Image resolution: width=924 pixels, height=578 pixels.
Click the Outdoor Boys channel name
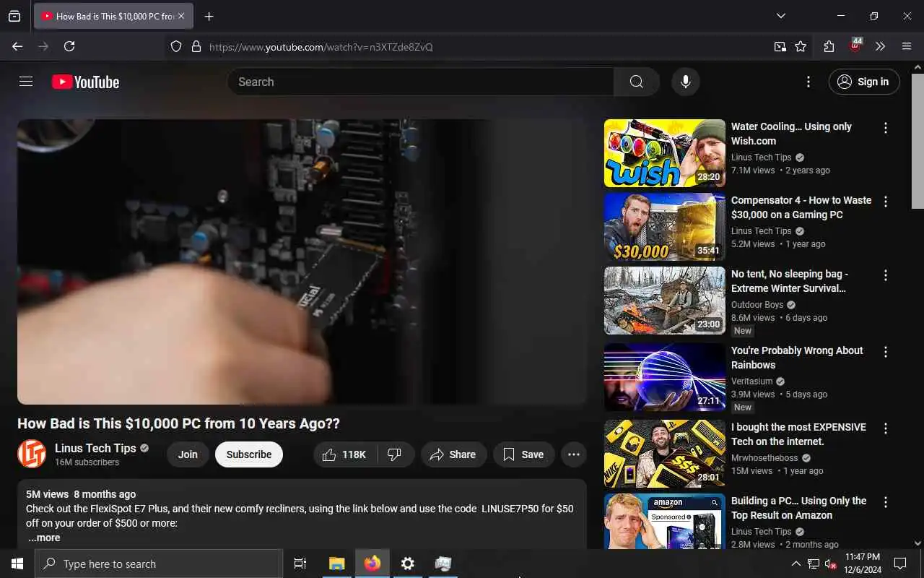point(757,305)
